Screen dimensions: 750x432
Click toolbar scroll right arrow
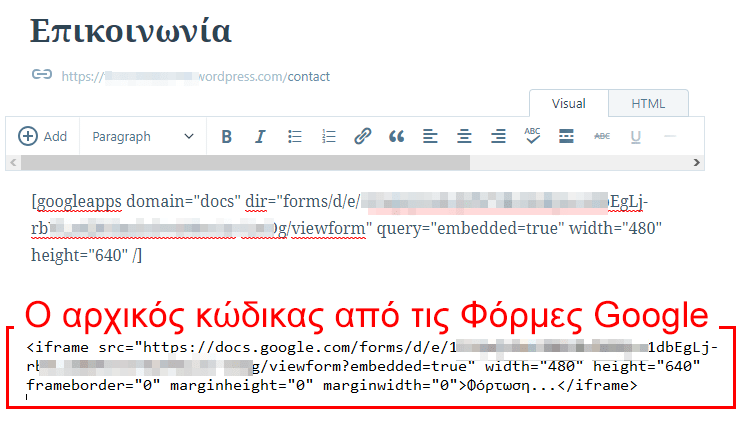click(x=697, y=163)
